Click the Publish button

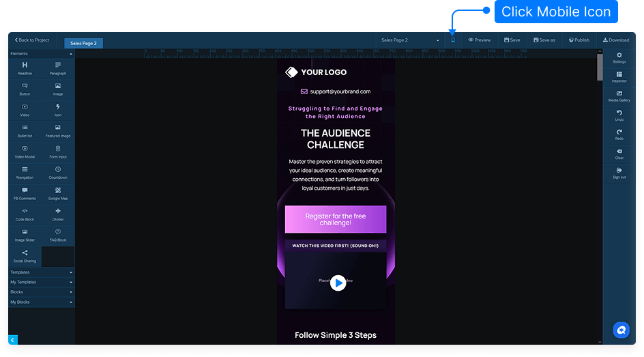coord(578,40)
